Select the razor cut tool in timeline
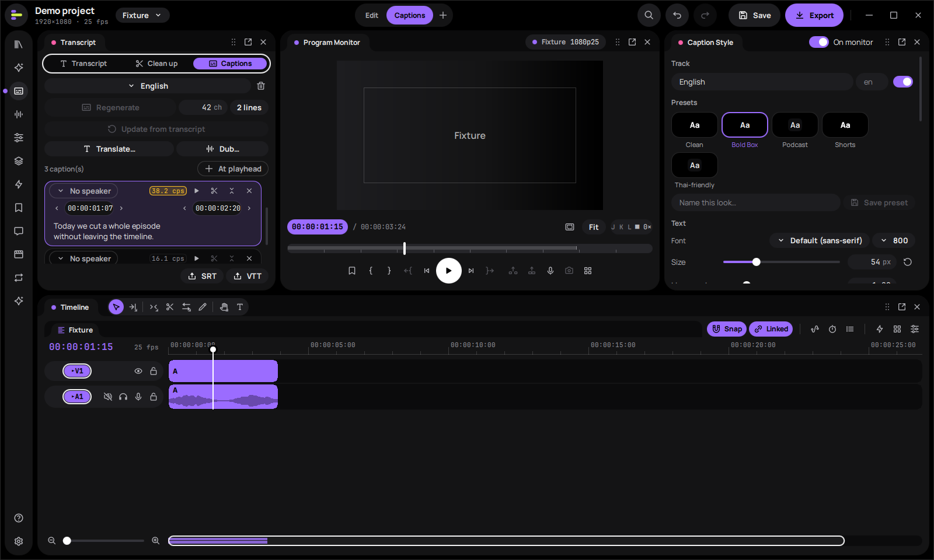 tap(170, 307)
